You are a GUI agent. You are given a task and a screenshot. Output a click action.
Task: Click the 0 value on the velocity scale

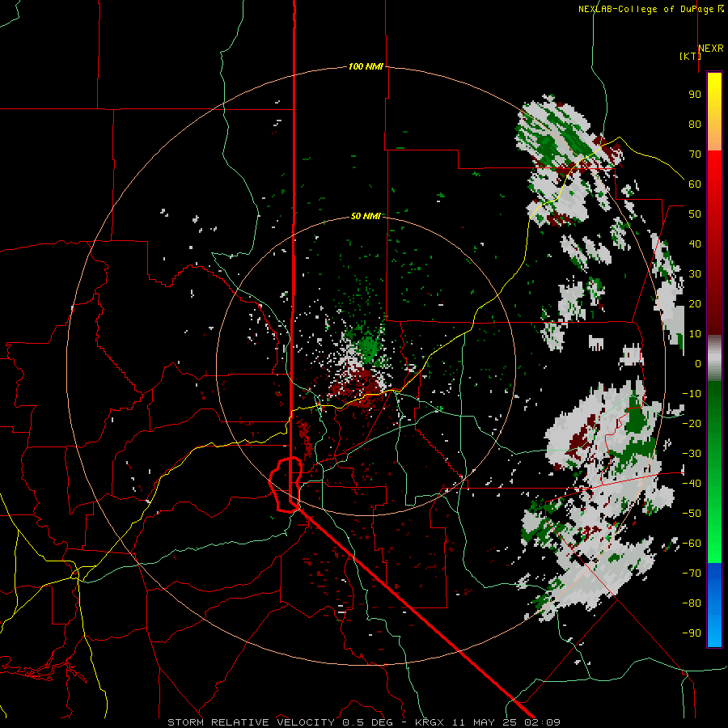click(698, 364)
